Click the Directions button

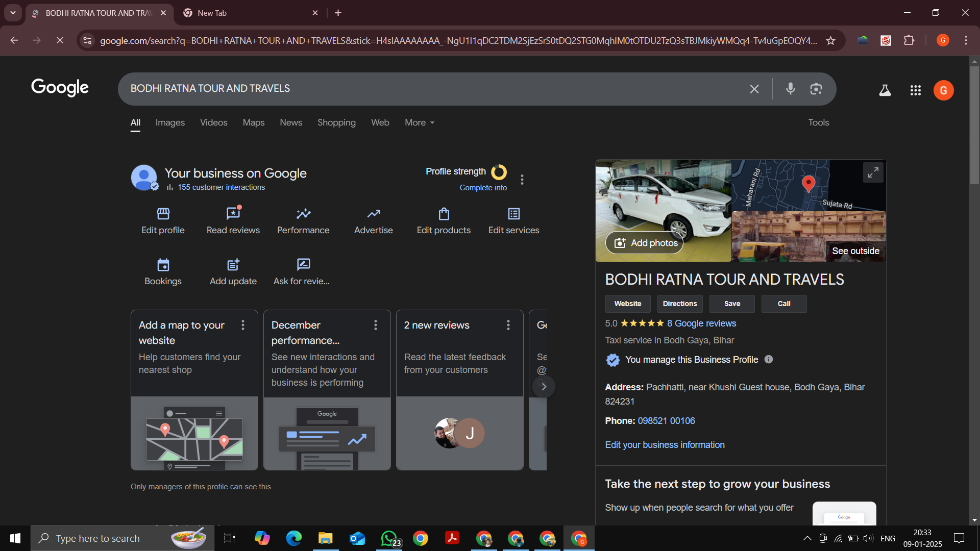[x=680, y=304]
